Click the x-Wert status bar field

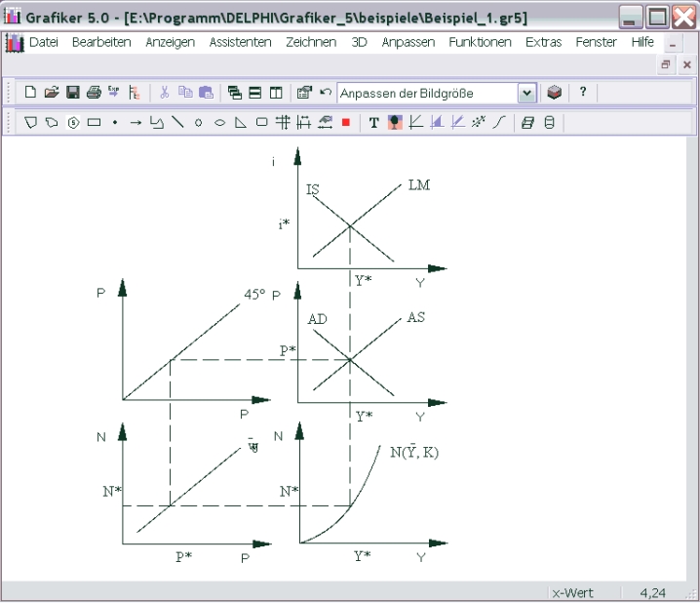pyautogui.click(x=573, y=592)
